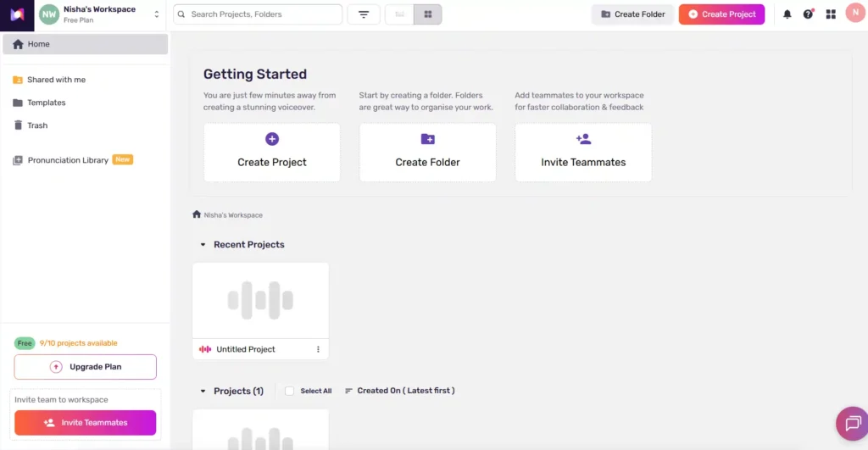868x450 pixels.
Task: Collapse the Recent Projects section
Action: pos(203,245)
